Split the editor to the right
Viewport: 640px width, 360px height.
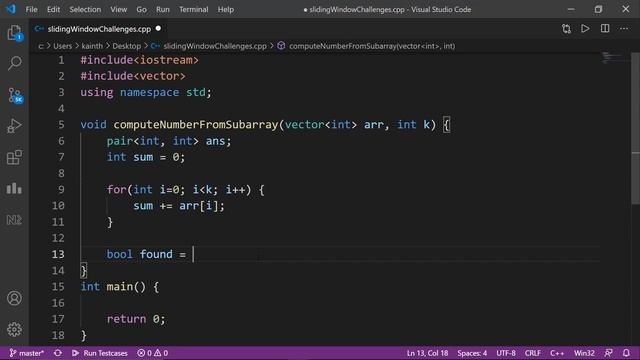[x=605, y=29]
